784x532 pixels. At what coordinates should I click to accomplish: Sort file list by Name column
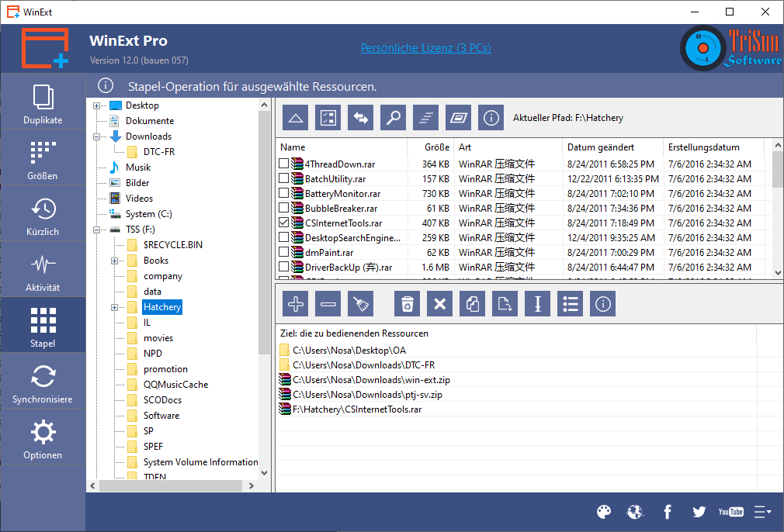point(342,147)
